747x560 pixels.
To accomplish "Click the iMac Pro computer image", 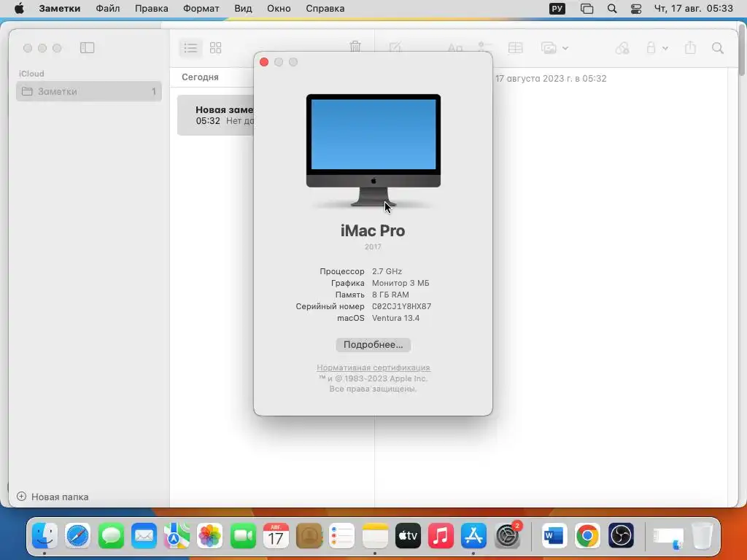I will (x=373, y=150).
